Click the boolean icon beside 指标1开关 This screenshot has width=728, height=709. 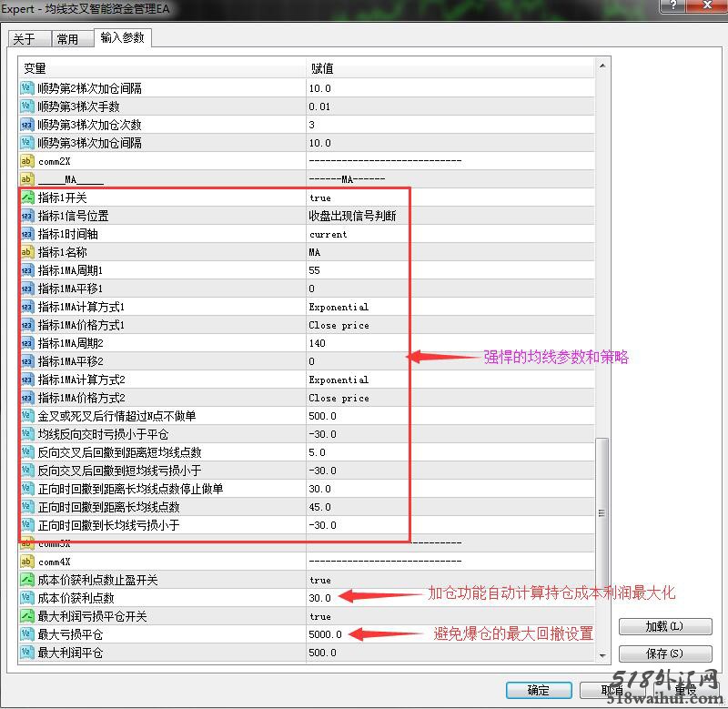point(27,198)
